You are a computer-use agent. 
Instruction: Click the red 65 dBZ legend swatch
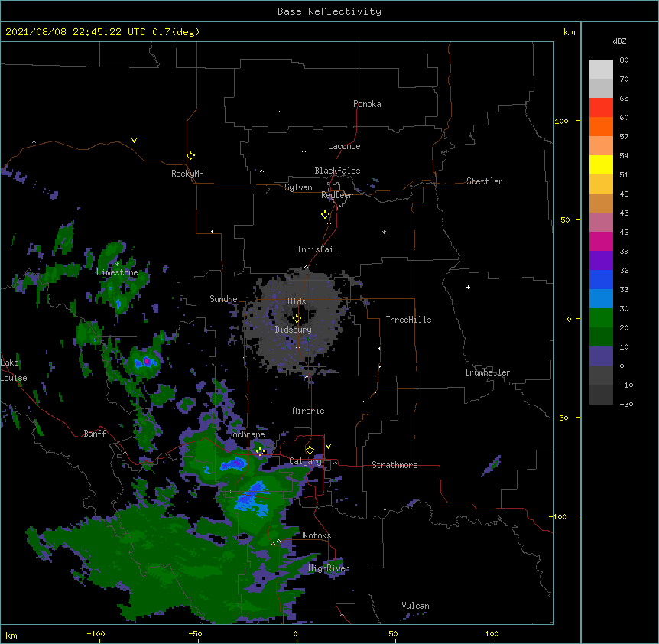coord(601,107)
